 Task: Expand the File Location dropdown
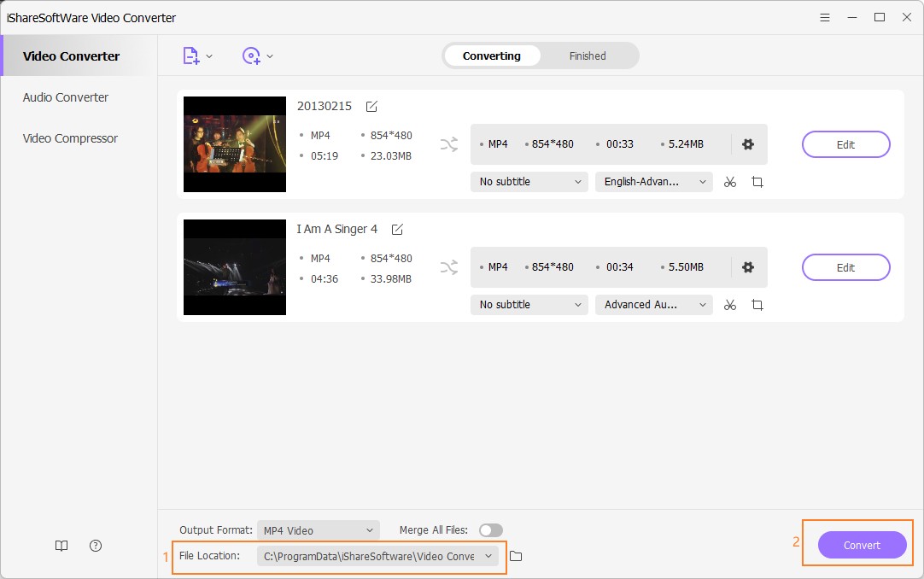(x=488, y=556)
